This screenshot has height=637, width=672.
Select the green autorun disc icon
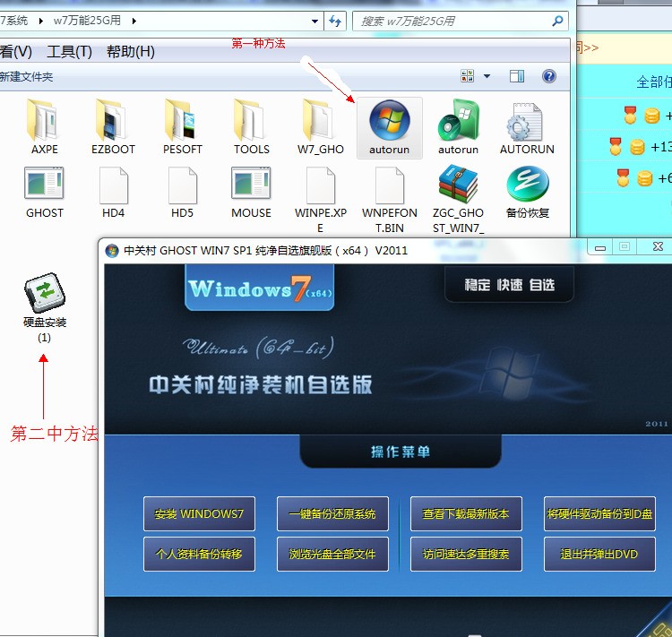(458, 127)
